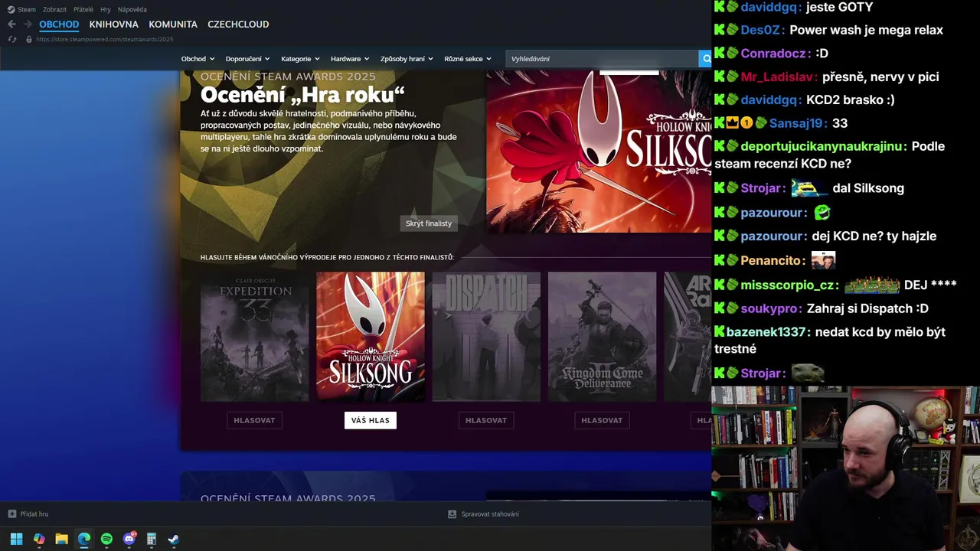980x551 pixels.
Task: Click the username deportujucikanynaukrajinu in chat
Action: pos(824,146)
